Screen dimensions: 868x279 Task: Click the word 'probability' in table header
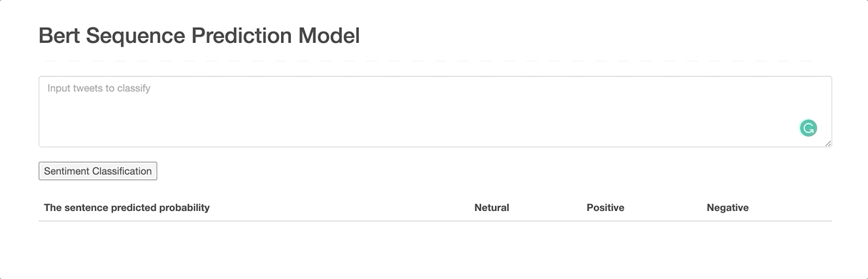pos(184,208)
